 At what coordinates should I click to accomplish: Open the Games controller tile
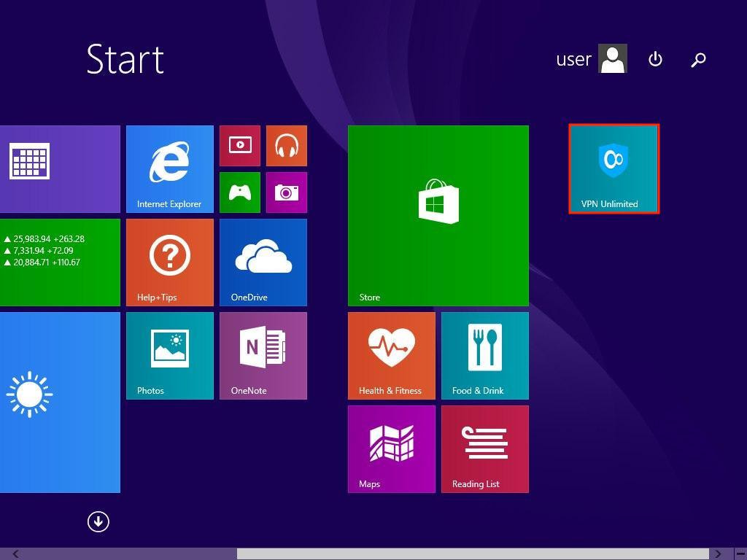click(239, 192)
